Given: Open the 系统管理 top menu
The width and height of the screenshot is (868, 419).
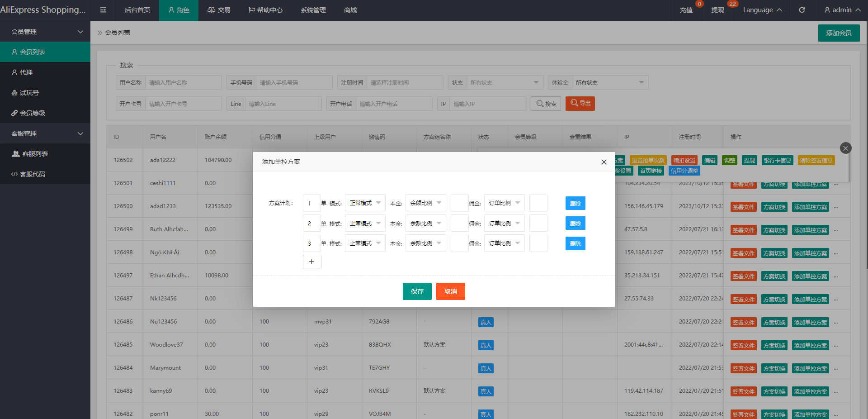Looking at the screenshot, I should 313,10.
